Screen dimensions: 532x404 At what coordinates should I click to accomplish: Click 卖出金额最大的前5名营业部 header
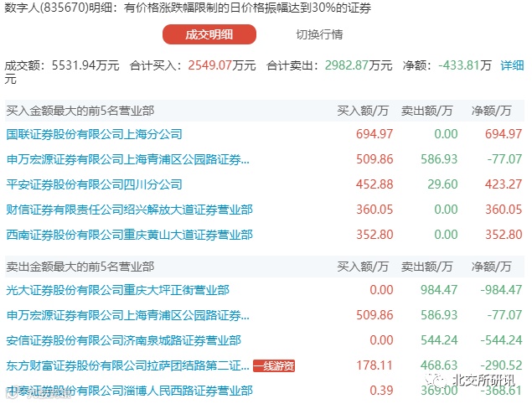click(x=80, y=267)
